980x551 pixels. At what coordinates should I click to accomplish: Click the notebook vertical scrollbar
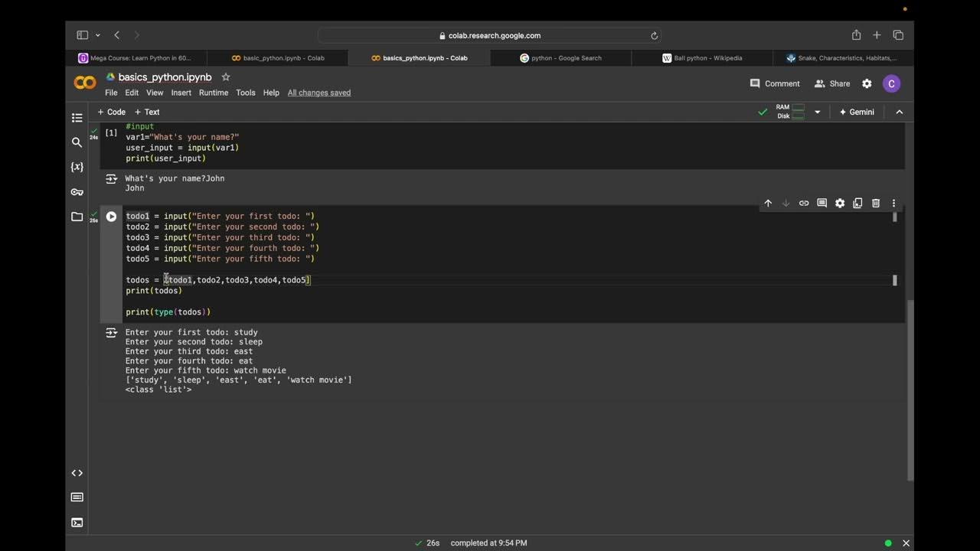pyautogui.click(x=910, y=390)
